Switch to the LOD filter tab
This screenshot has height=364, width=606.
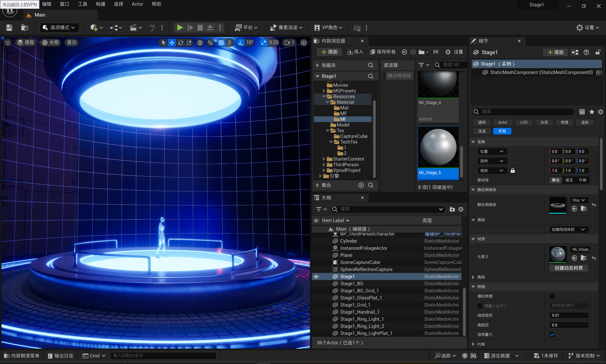coord(524,122)
